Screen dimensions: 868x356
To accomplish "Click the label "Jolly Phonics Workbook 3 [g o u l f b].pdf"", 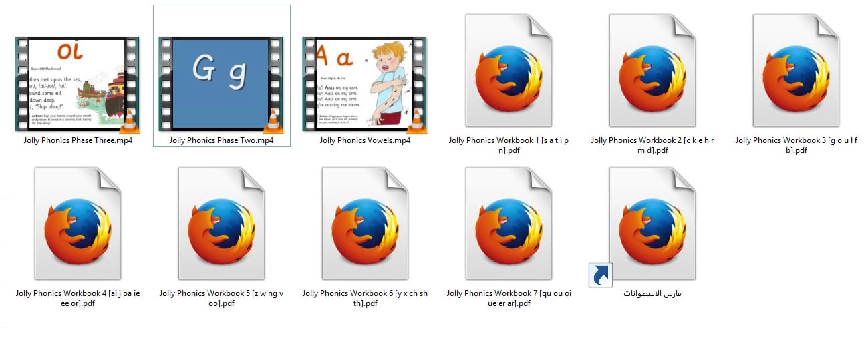I will (796, 145).
